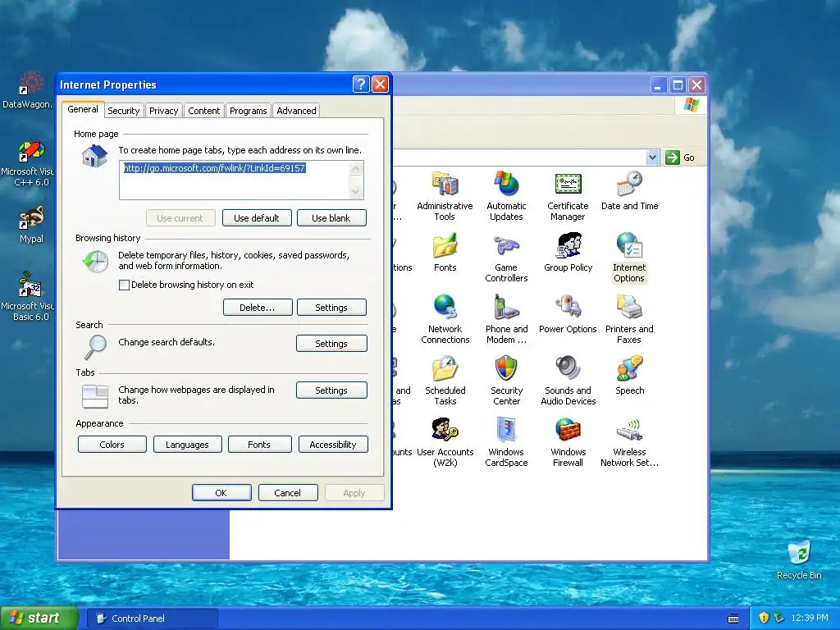
Task: Switch to the Advanced tab
Action: point(296,111)
